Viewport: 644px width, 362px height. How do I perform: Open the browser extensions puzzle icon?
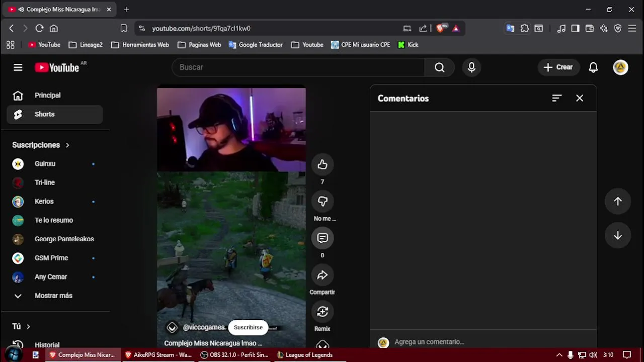(x=524, y=29)
